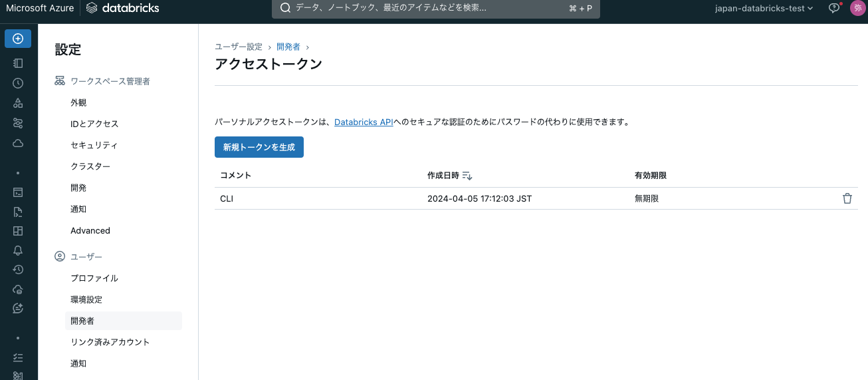Open Advanced settings page
This screenshot has width=868, height=380.
[x=90, y=230]
